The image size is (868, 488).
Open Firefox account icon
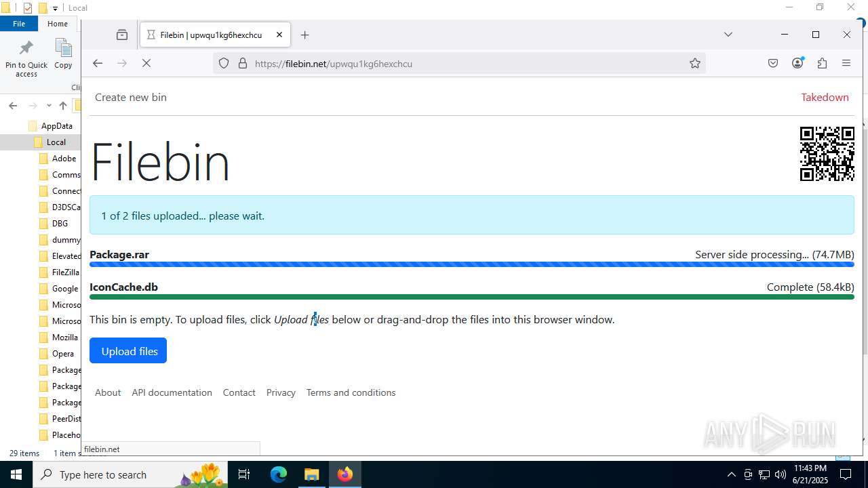click(797, 63)
